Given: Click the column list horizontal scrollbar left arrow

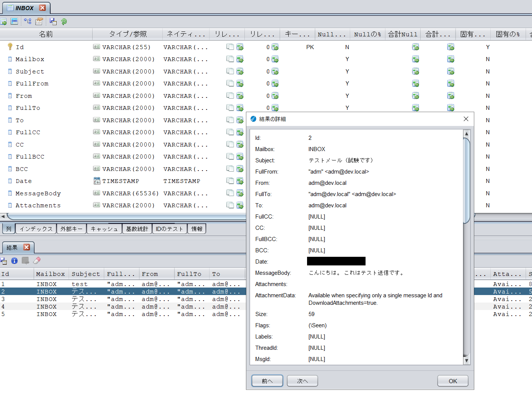Looking at the screenshot, I should 3,216.
